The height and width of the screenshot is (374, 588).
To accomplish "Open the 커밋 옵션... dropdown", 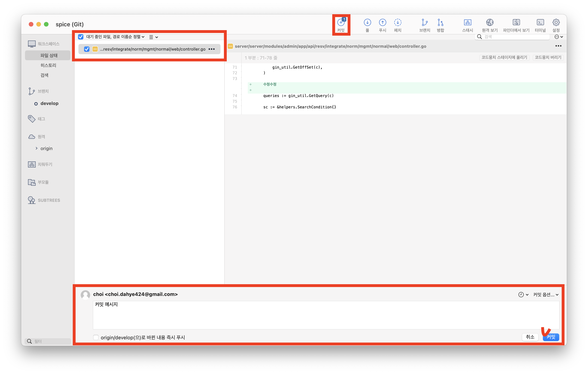I will point(546,295).
